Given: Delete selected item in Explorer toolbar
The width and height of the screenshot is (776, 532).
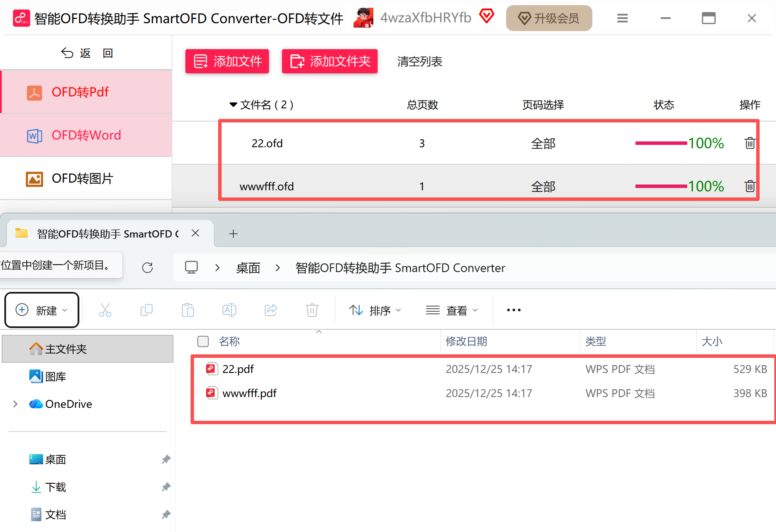Looking at the screenshot, I should click(312, 310).
